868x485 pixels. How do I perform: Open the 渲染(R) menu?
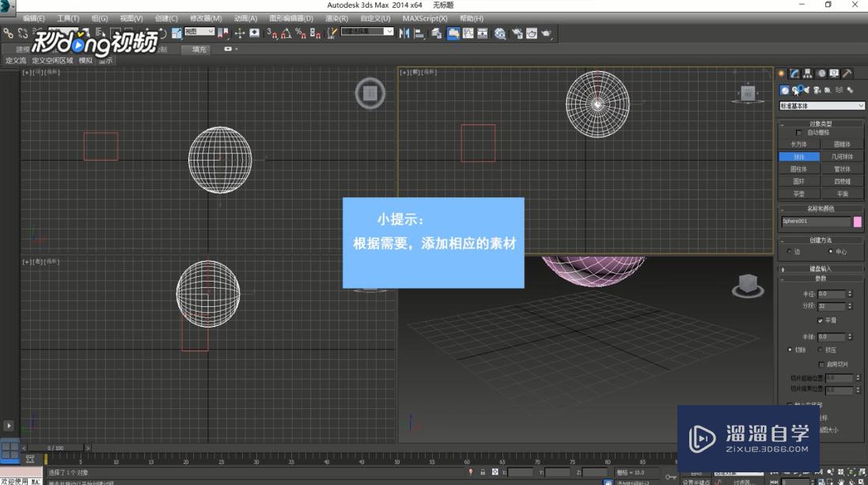pyautogui.click(x=336, y=18)
